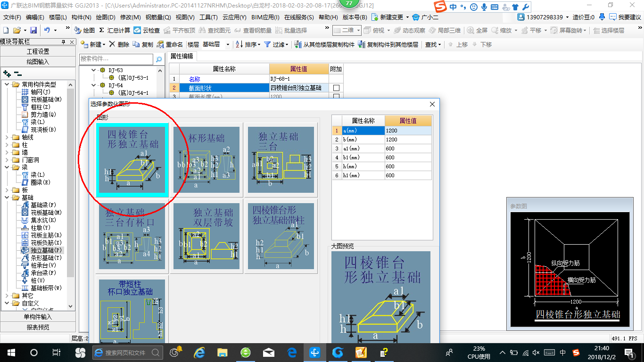Open 编辑(E) menu
Viewport: 644px width, 362px height.
[35, 17]
